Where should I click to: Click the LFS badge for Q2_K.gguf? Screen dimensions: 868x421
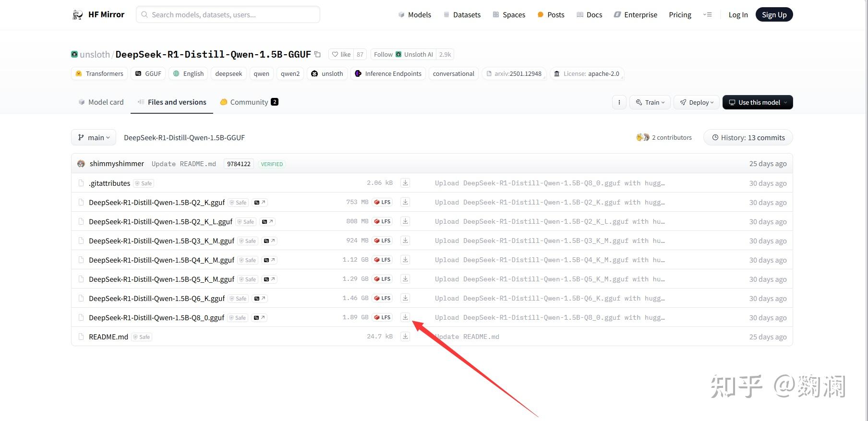[x=382, y=202]
